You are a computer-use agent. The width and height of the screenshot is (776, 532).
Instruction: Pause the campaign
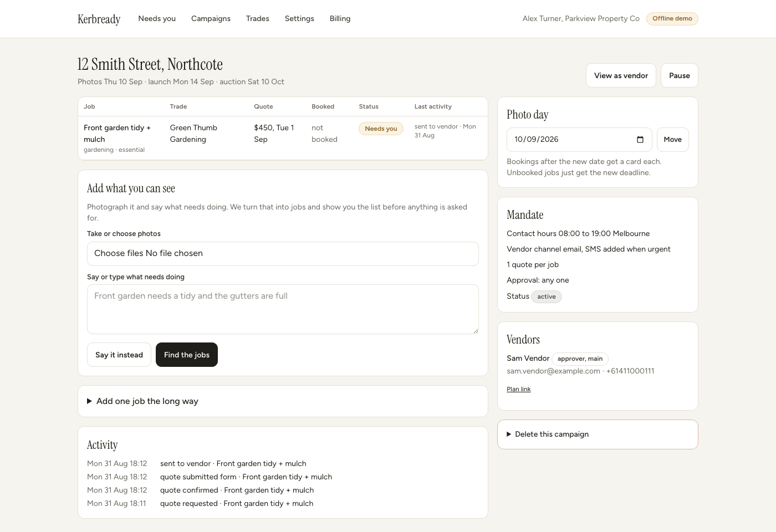click(680, 75)
